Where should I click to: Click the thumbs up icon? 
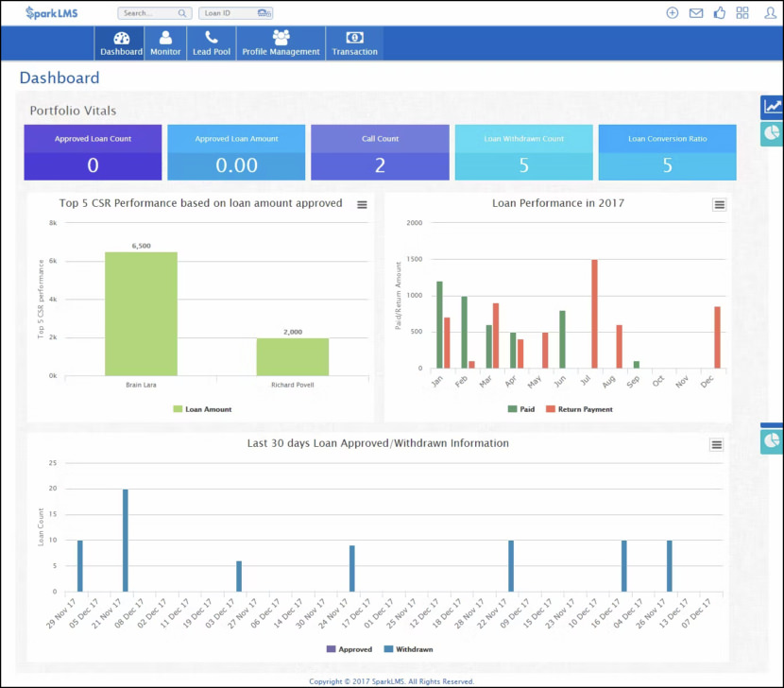pyautogui.click(x=720, y=13)
